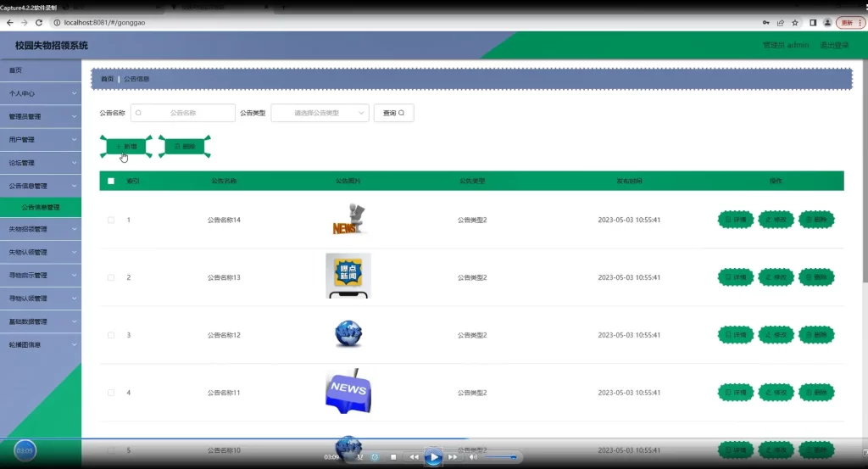Image resolution: width=868 pixels, height=469 pixels.
Task: Open the browser profile avatar icon
Action: (826, 23)
